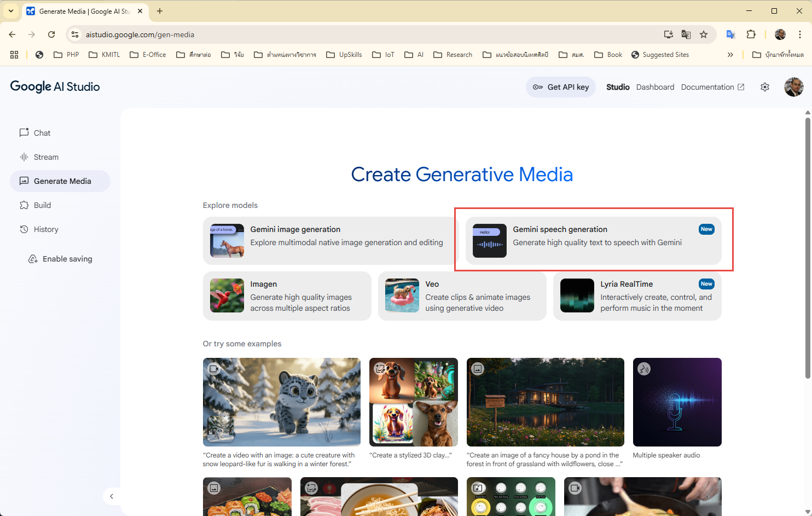Click the Get API key button
Image resolution: width=812 pixels, height=516 pixels.
pos(561,87)
